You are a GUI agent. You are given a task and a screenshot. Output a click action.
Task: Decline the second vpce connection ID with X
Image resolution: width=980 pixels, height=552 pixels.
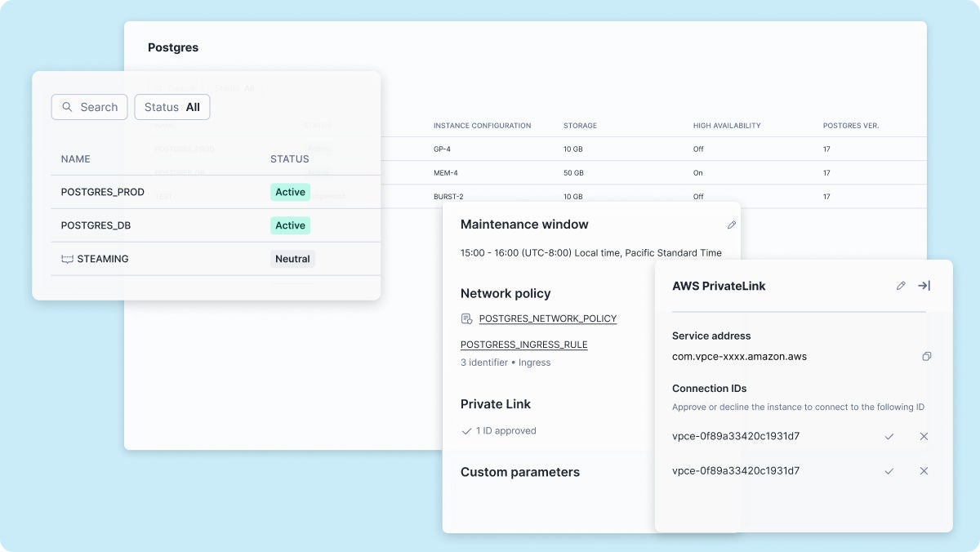[x=924, y=471]
